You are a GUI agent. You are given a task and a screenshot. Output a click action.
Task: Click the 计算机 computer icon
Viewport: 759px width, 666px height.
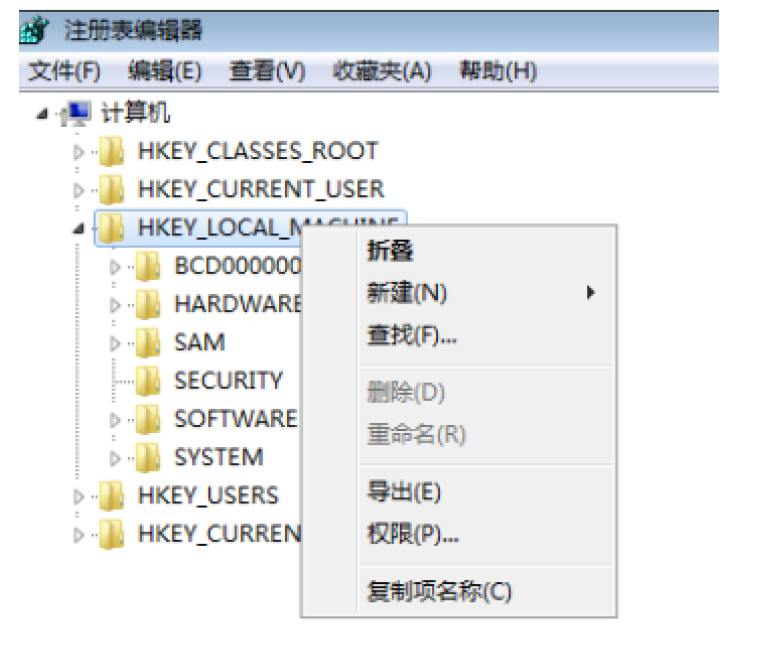77,113
